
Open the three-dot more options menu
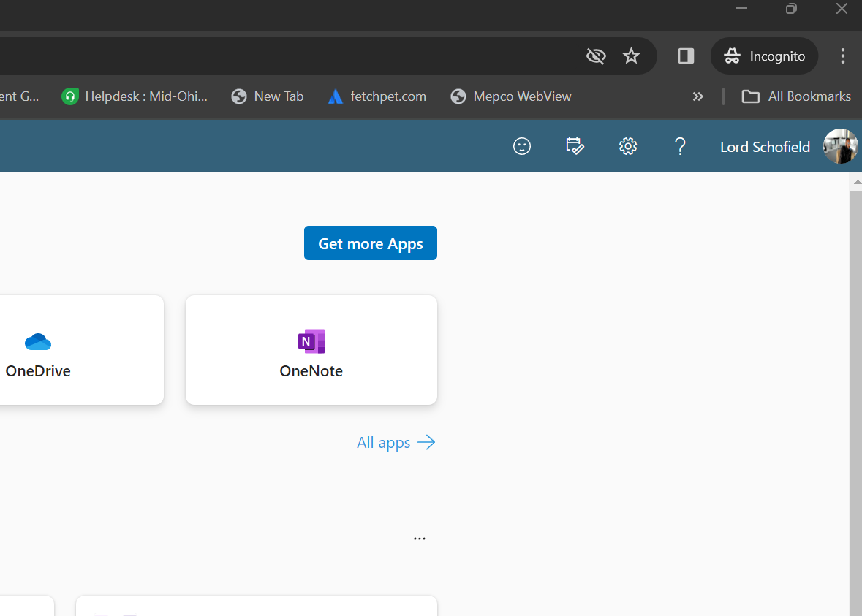420,539
